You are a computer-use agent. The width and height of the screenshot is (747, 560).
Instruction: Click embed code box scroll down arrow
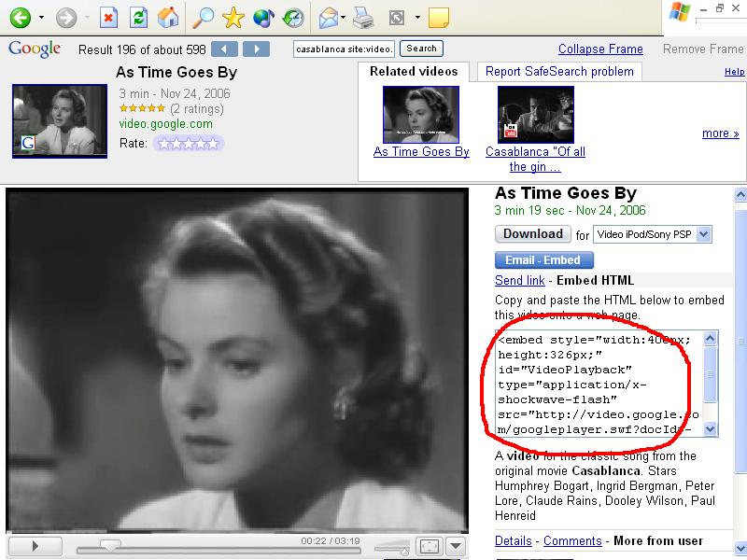[710, 429]
